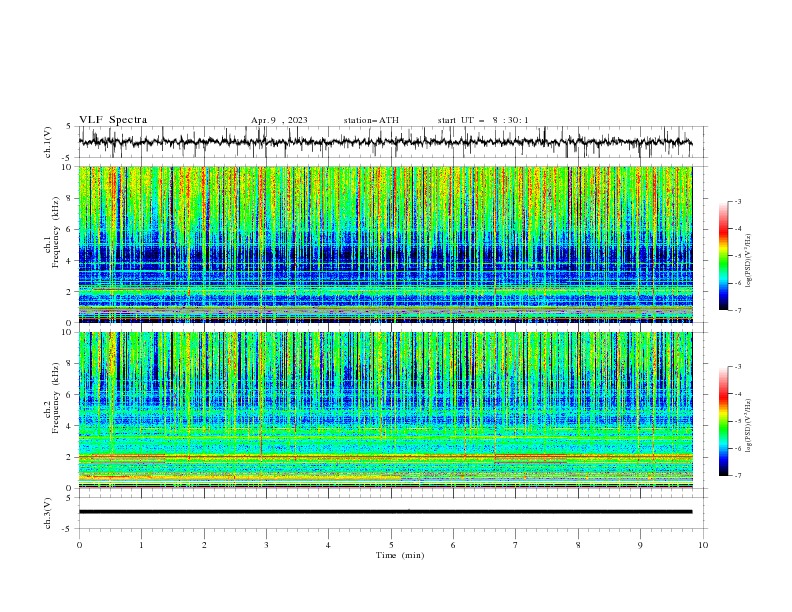The width and height of the screenshot is (792, 612).
Task: Click the time axis tick label "7"
Action: click(x=516, y=545)
